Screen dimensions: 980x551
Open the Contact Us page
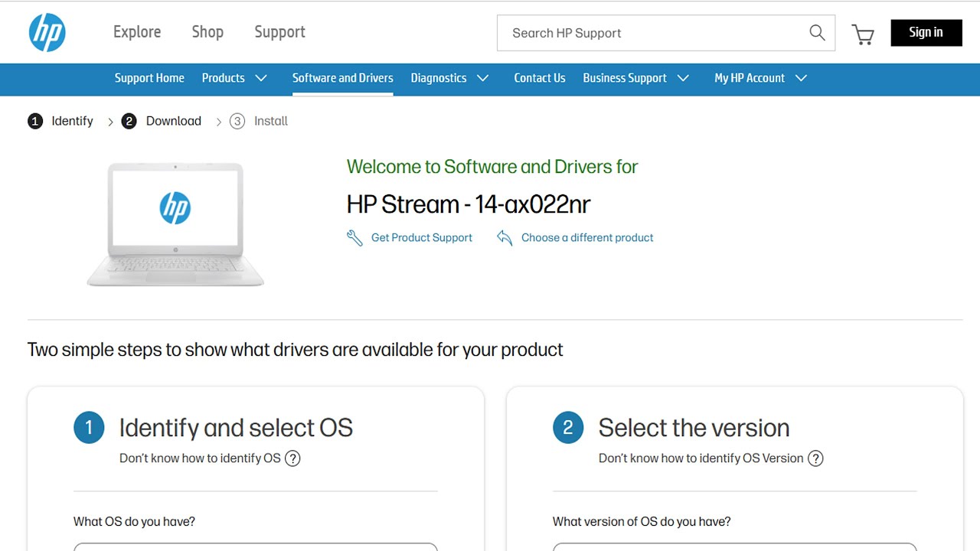(539, 78)
